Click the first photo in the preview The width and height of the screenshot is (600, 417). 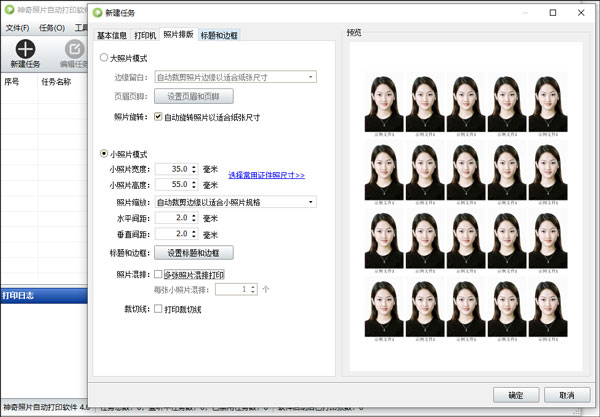tap(384, 105)
